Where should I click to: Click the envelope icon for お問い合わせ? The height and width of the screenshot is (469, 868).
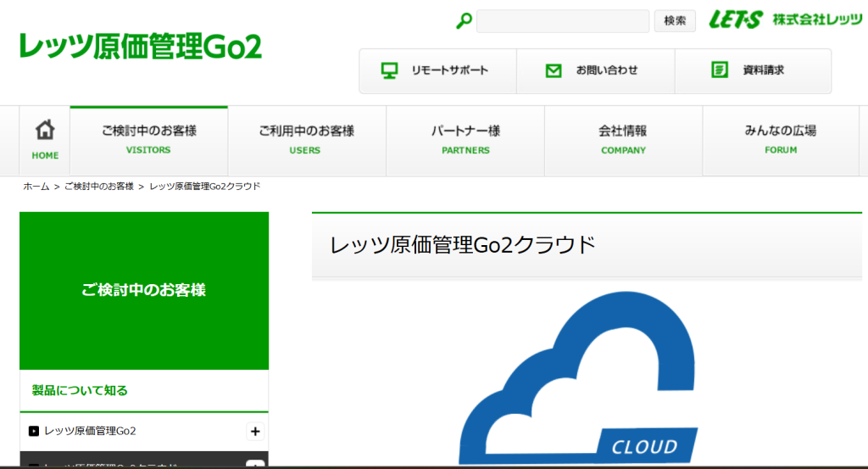[x=554, y=70]
